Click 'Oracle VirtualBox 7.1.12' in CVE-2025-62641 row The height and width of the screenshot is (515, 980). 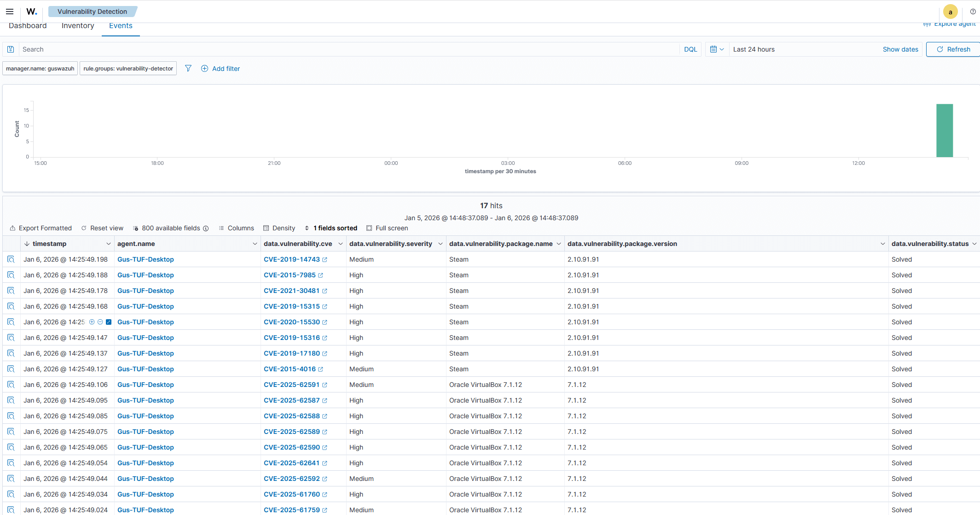pos(485,463)
